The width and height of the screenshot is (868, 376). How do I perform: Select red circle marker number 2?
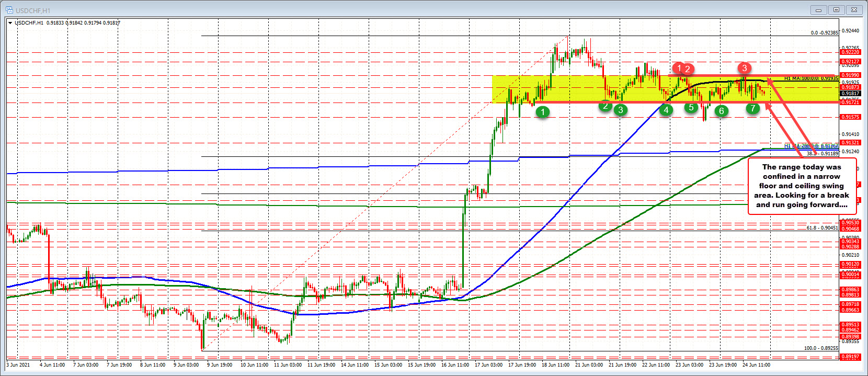(688, 69)
